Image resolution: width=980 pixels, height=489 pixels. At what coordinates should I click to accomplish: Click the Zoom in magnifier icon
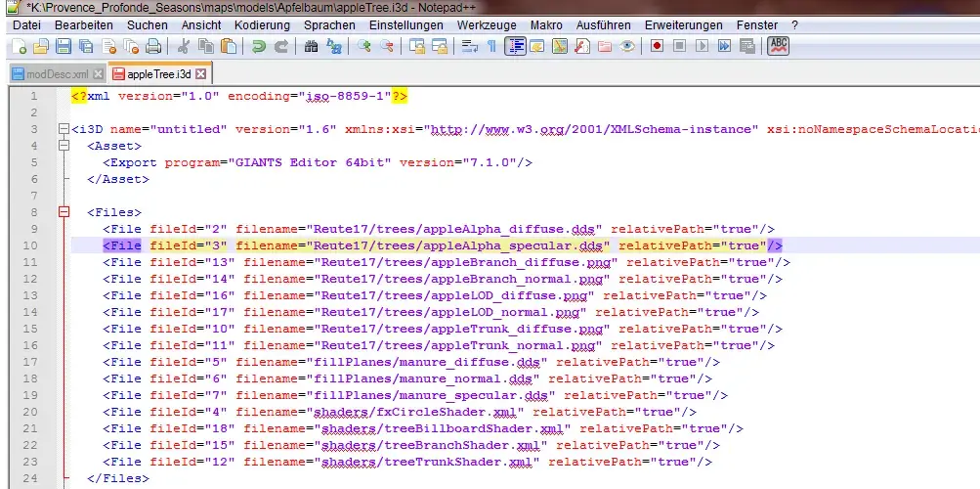click(363, 46)
